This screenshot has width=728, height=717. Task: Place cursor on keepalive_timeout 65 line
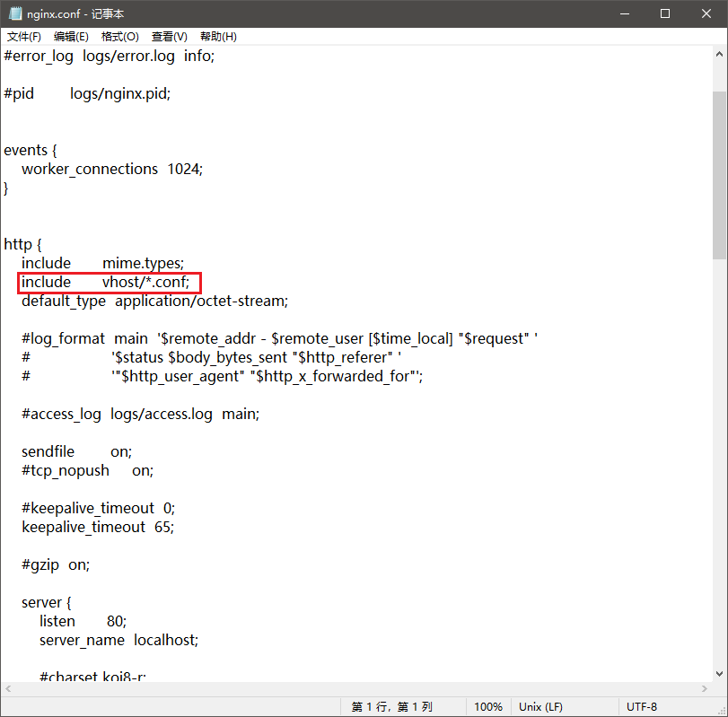[x=99, y=527]
